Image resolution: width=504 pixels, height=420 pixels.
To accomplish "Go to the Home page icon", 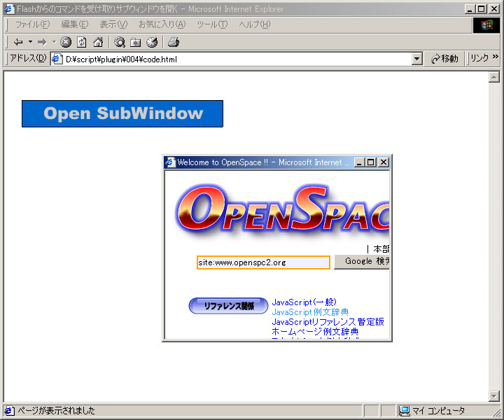I will pos(98,42).
